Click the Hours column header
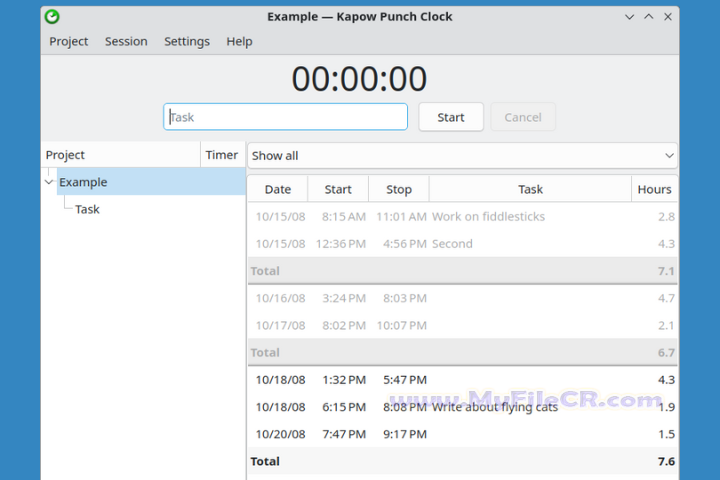Viewport: 720px width, 480px height. (x=654, y=189)
